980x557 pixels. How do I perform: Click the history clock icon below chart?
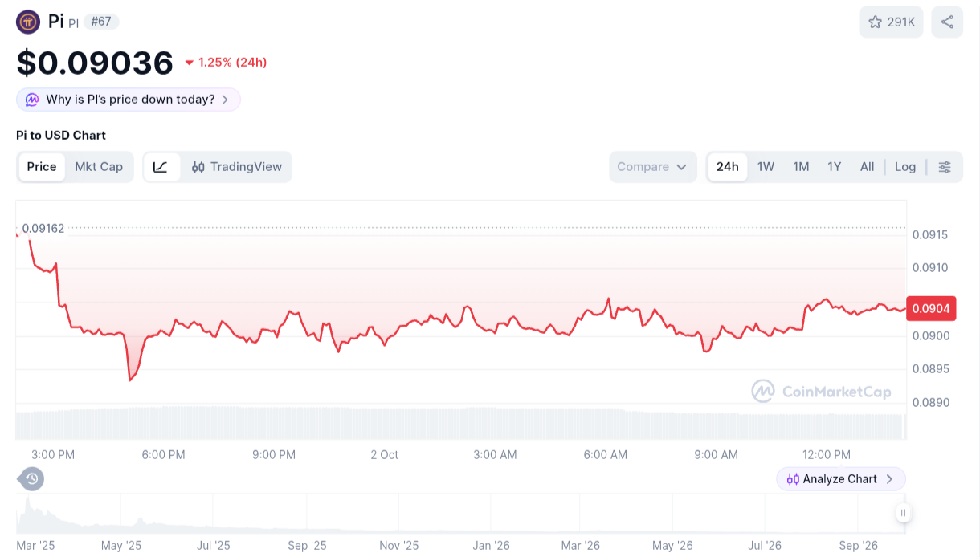[x=31, y=479]
